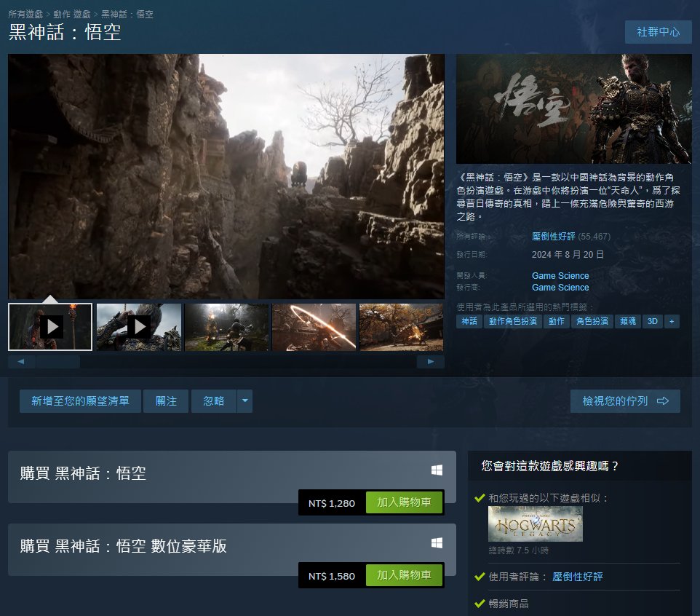Click the 黑神話：悟空 breadcrumb link
Image resolution: width=700 pixels, height=616 pixels.
(127, 15)
